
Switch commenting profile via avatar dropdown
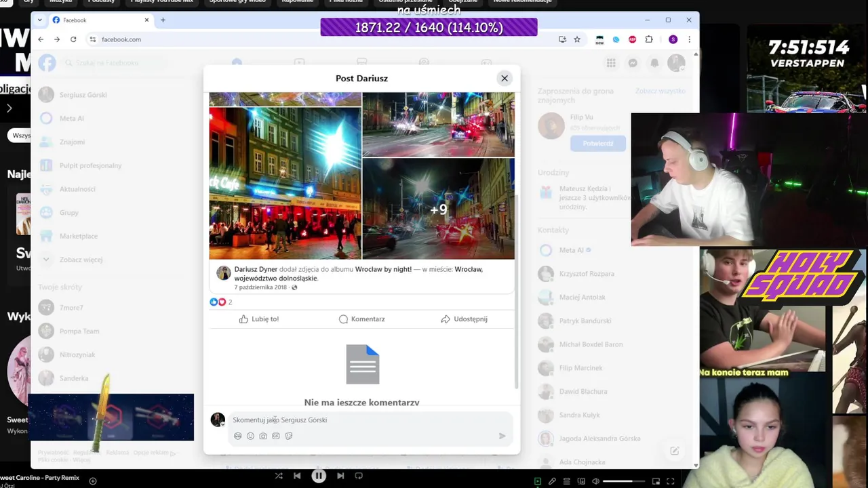coord(218,420)
